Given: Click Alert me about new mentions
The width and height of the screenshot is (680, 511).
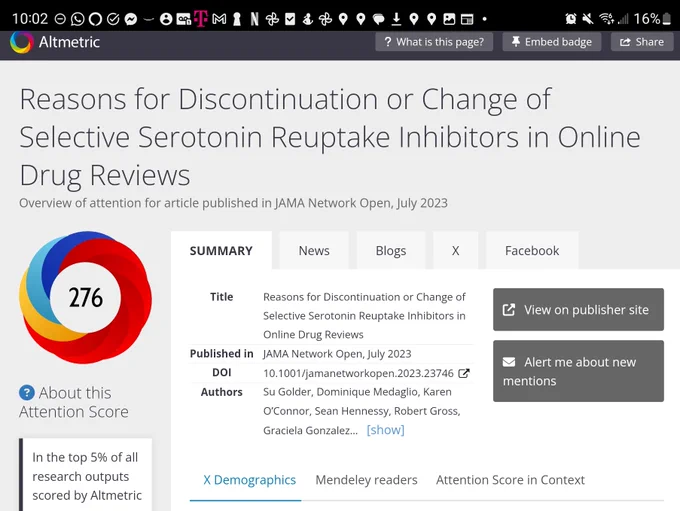Looking at the screenshot, I should (578, 371).
